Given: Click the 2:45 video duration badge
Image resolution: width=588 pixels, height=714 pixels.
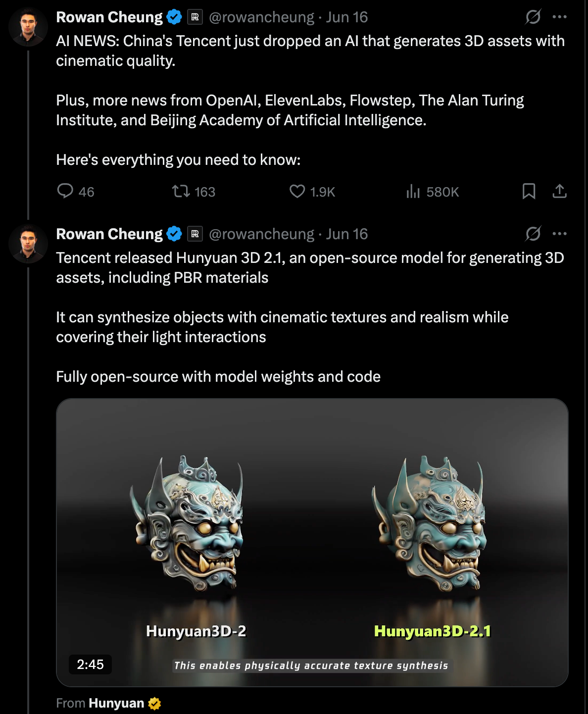Looking at the screenshot, I should [x=91, y=664].
